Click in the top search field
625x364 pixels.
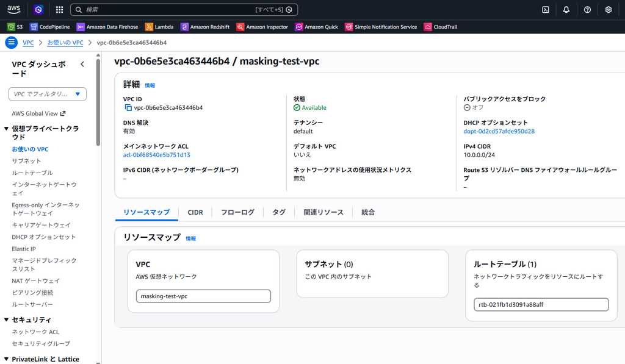tap(184, 10)
